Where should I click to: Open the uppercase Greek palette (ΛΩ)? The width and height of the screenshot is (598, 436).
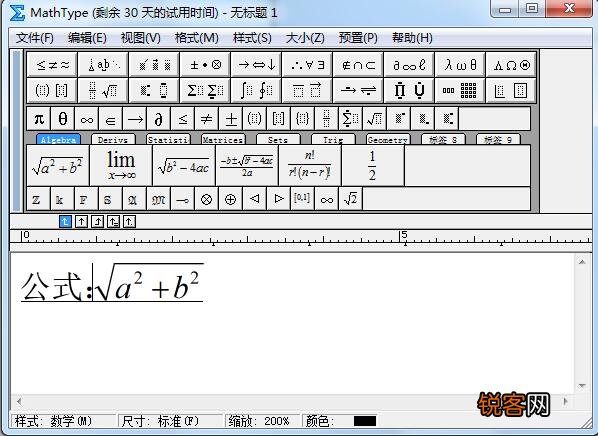coord(511,65)
